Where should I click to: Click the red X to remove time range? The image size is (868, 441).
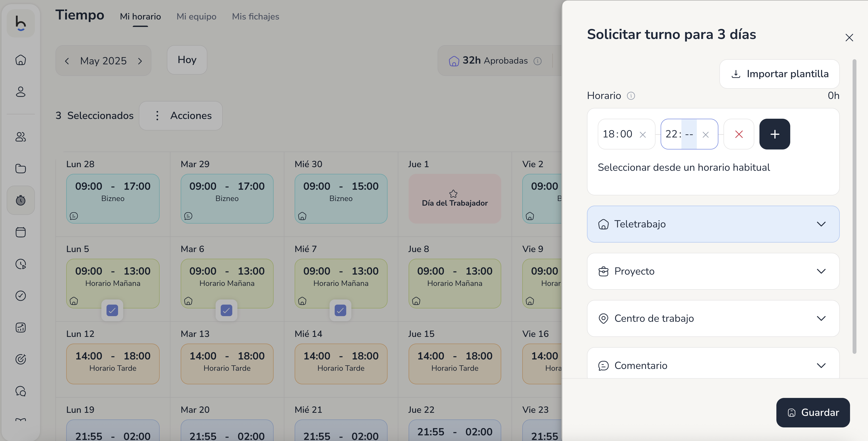[739, 134]
